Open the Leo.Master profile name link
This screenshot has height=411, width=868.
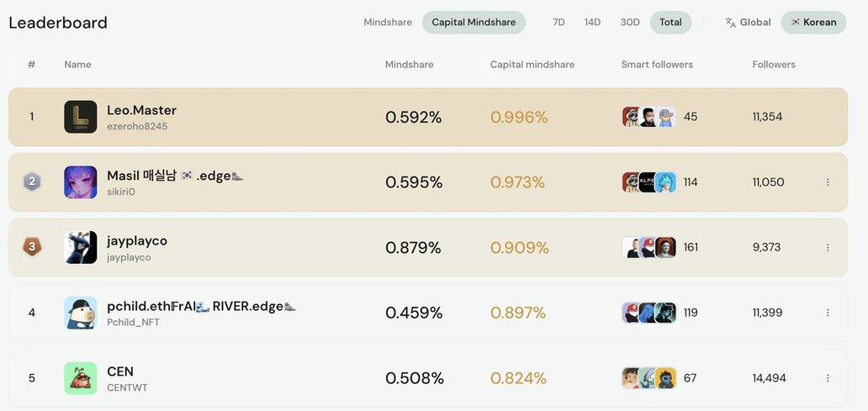pyautogui.click(x=141, y=110)
